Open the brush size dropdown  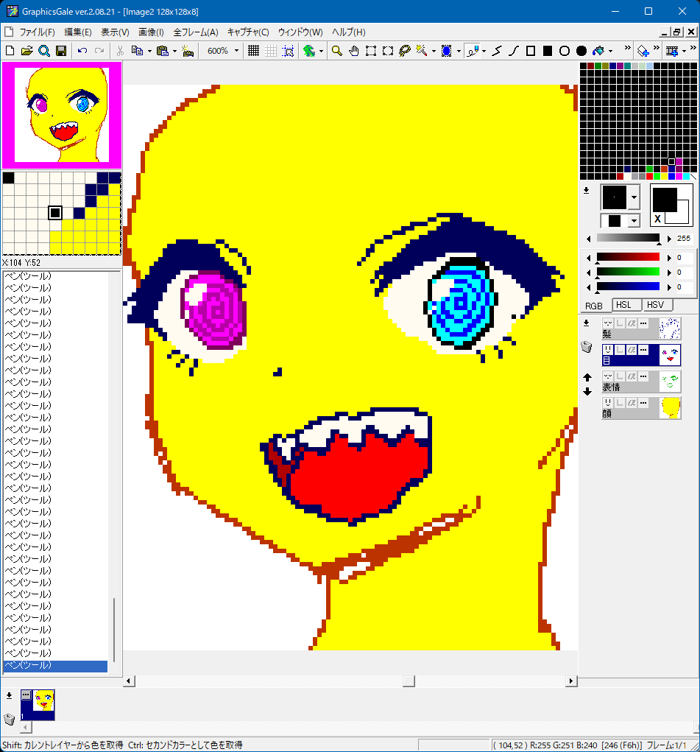pos(634,221)
